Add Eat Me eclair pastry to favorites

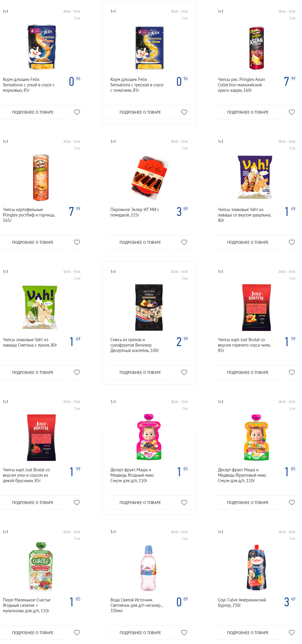point(184,242)
